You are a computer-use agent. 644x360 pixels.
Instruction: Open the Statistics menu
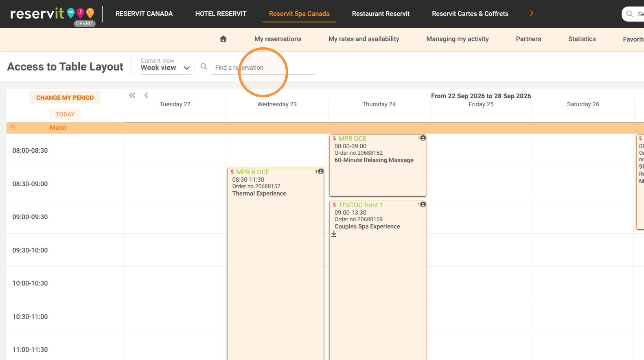[x=582, y=39]
